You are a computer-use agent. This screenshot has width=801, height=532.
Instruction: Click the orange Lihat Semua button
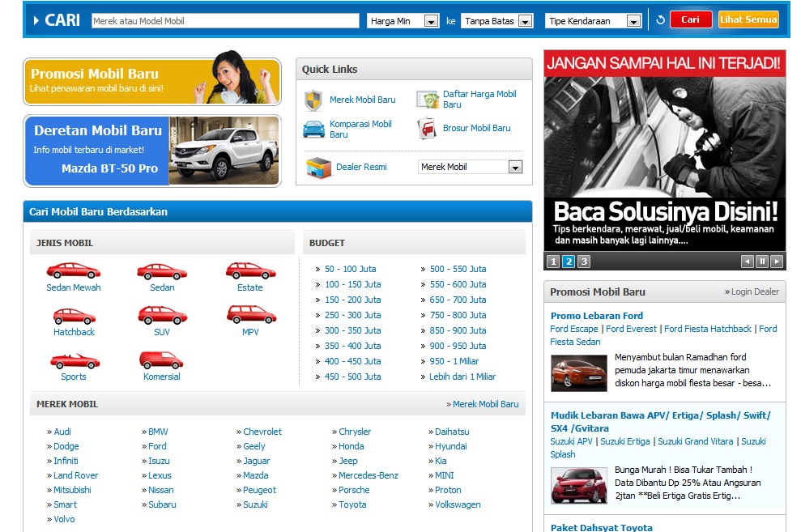pos(748,19)
